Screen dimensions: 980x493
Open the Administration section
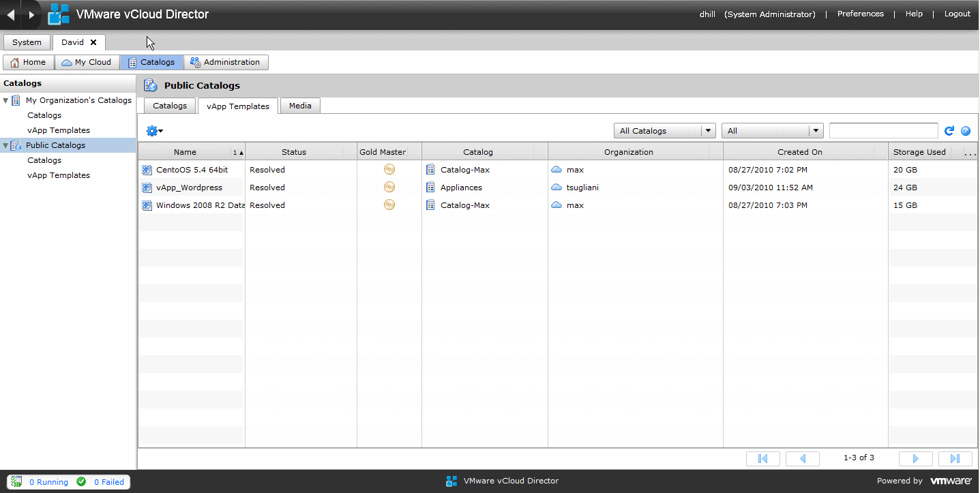(226, 62)
